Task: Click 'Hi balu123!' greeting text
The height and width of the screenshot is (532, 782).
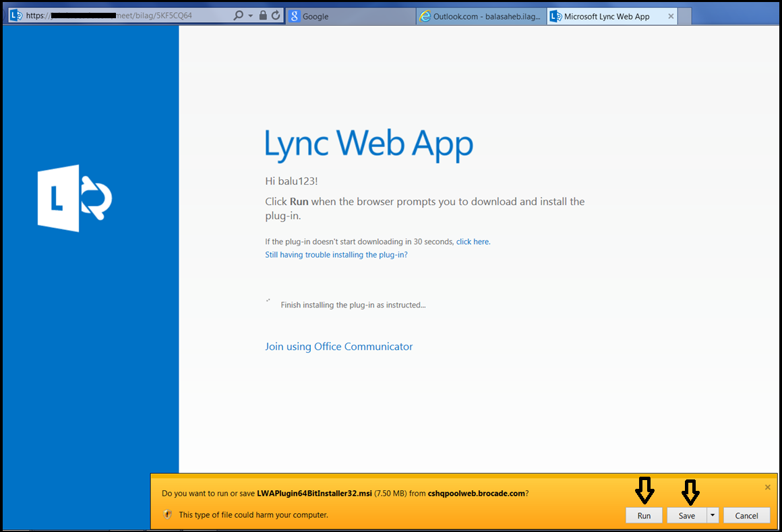Action: [291, 181]
